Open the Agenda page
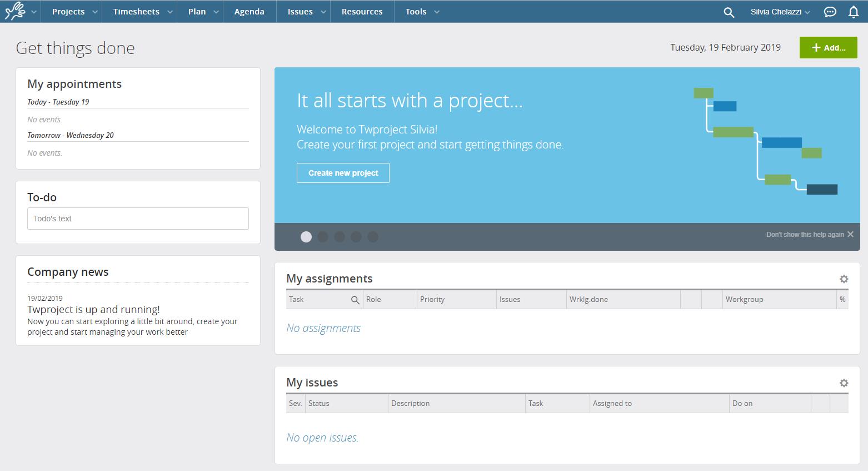Image resolution: width=868 pixels, height=471 pixels. [x=249, y=12]
